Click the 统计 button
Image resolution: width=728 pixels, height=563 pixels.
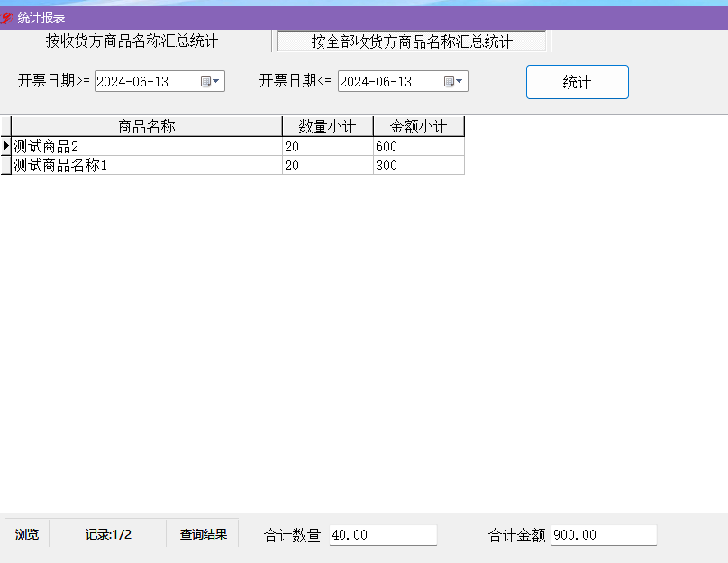click(578, 82)
